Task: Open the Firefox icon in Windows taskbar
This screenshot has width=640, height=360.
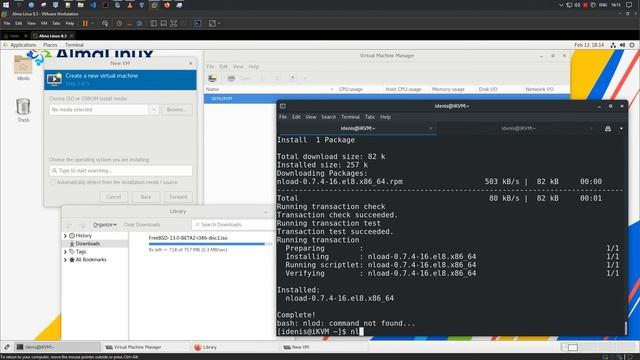Action: [167, 5]
